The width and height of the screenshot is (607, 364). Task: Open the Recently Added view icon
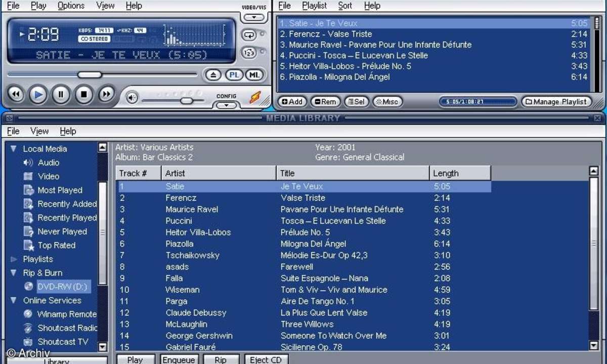coord(28,204)
